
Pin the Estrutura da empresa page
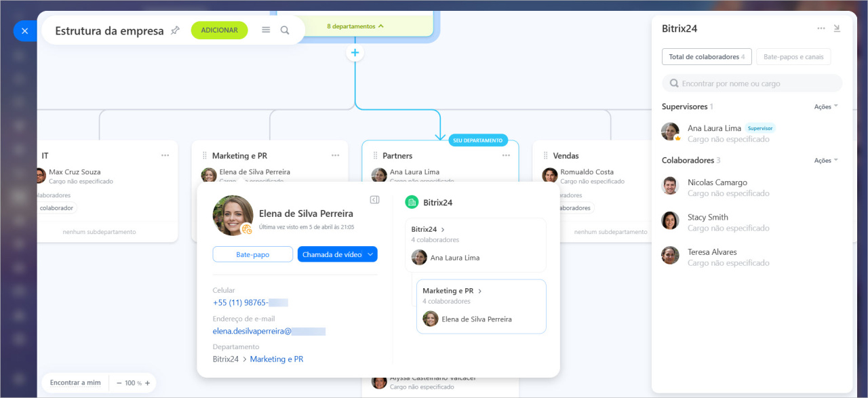click(175, 31)
